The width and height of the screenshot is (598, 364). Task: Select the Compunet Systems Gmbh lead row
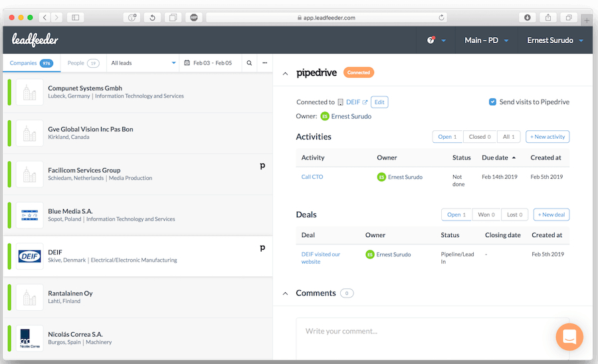(138, 92)
